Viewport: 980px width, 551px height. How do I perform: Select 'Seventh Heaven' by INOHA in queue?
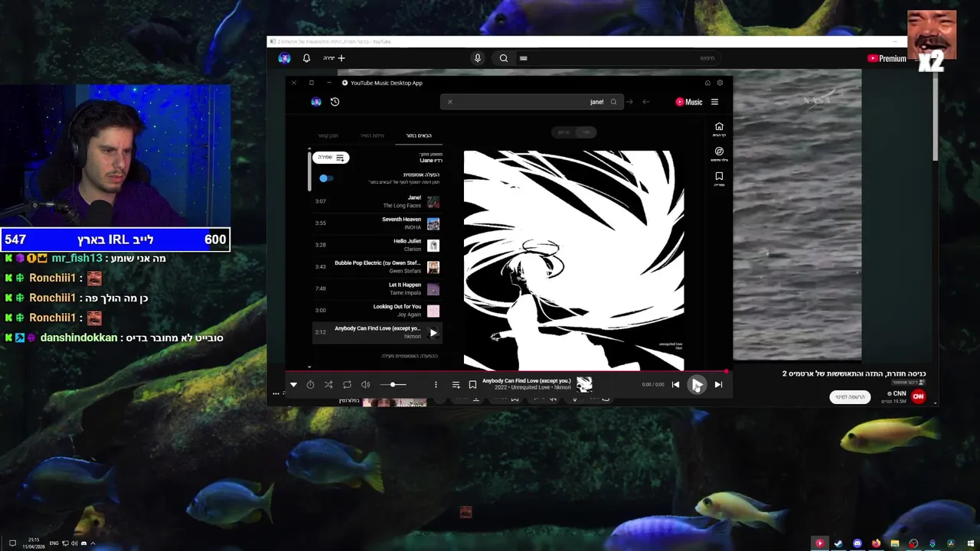375,223
